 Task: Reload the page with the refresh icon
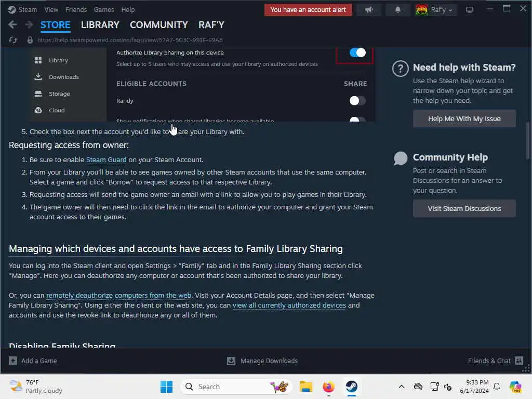coord(13,40)
